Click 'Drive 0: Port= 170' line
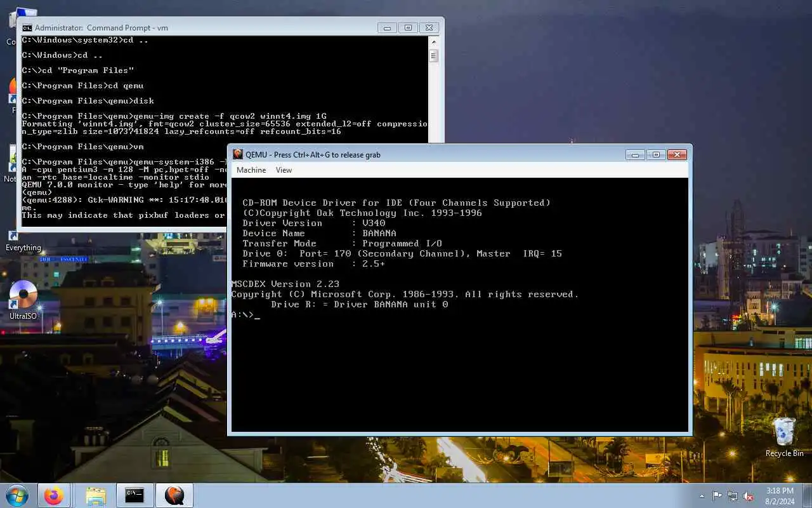 [x=402, y=253]
